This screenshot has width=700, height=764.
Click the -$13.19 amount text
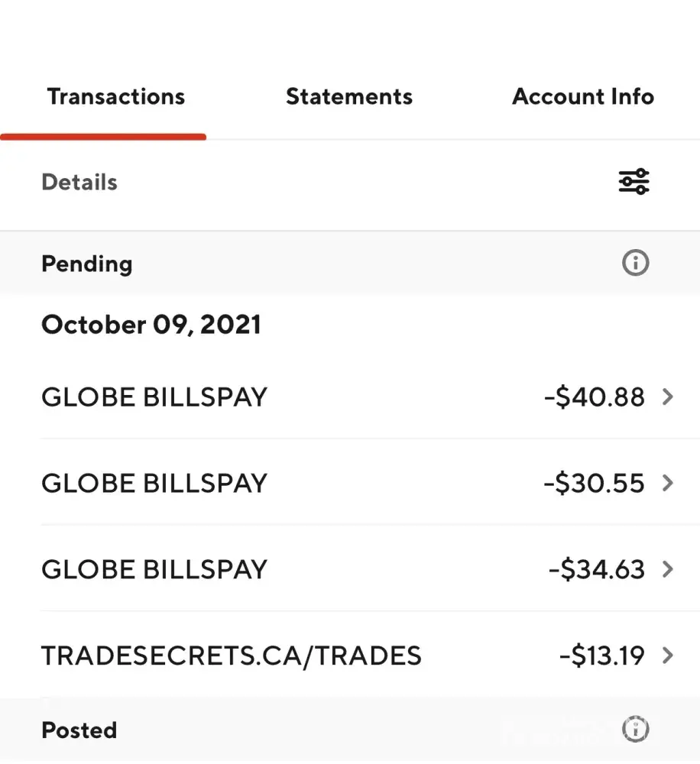pos(602,656)
